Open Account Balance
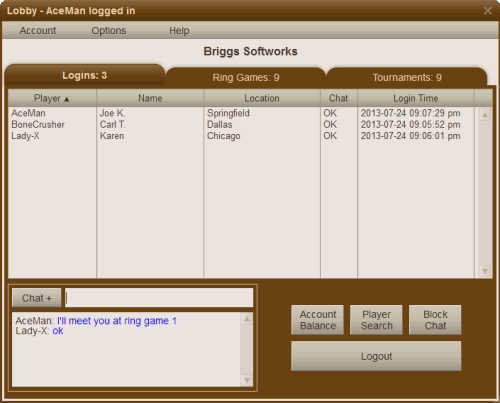 (x=317, y=320)
